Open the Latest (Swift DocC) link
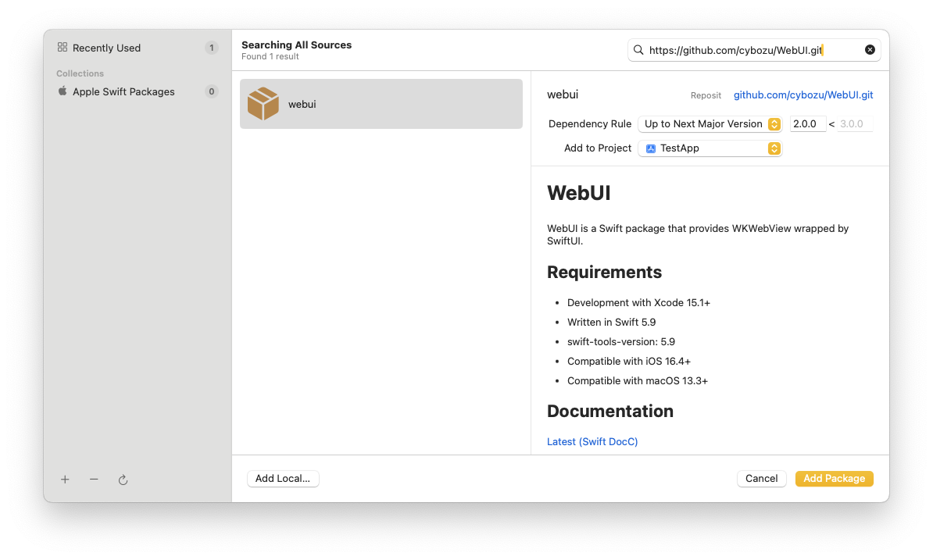This screenshot has width=933, height=560. [x=592, y=442]
